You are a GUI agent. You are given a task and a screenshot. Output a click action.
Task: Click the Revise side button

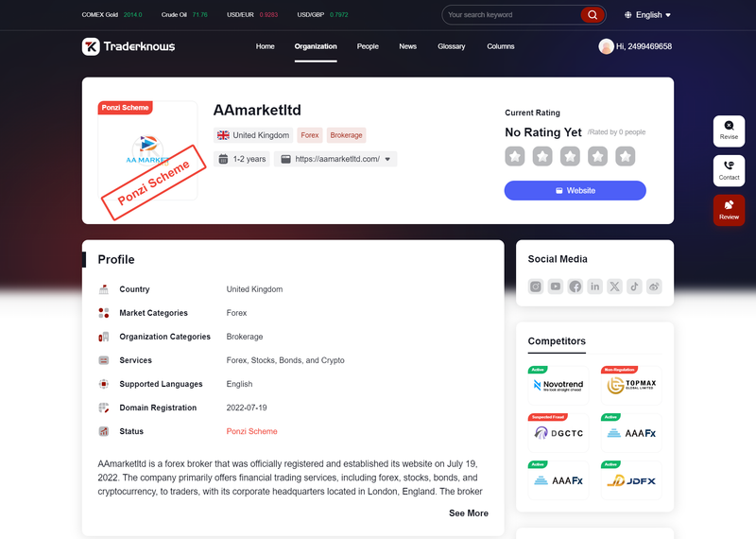[729, 130]
